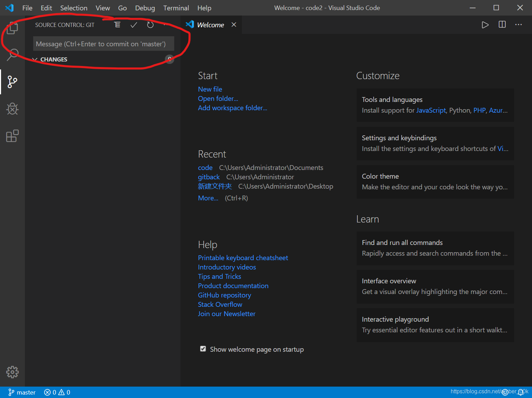
Task: Open Printable keyboard cheatsheet link
Action: click(x=243, y=258)
